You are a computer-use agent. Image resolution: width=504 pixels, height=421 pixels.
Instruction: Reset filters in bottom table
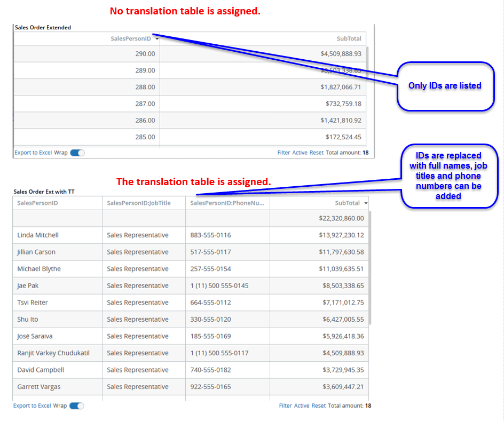pos(319,406)
